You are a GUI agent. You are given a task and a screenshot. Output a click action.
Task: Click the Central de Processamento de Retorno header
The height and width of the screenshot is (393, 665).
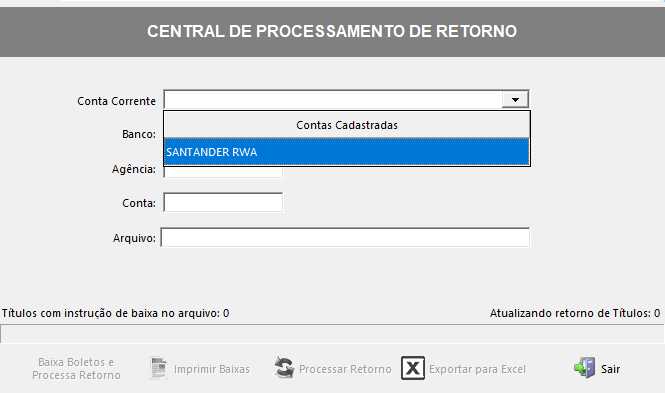(x=332, y=31)
